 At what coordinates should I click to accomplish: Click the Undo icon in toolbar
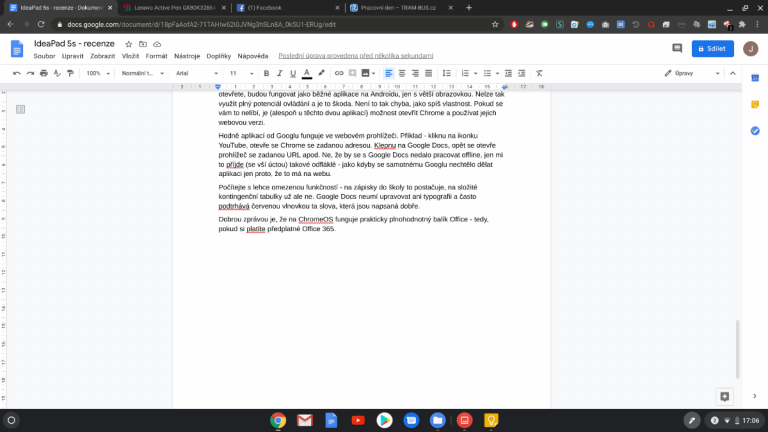point(16,73)
